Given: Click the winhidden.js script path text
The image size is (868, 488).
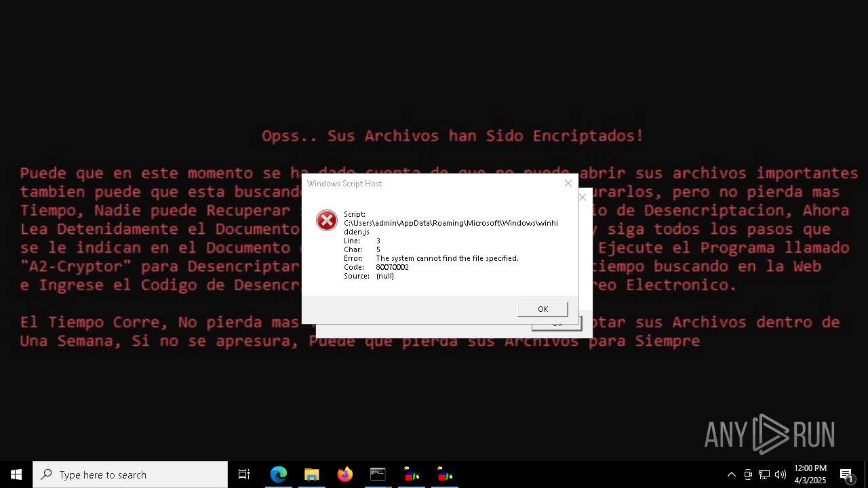Looking at the screenshot, I should (x=451, y=227).
